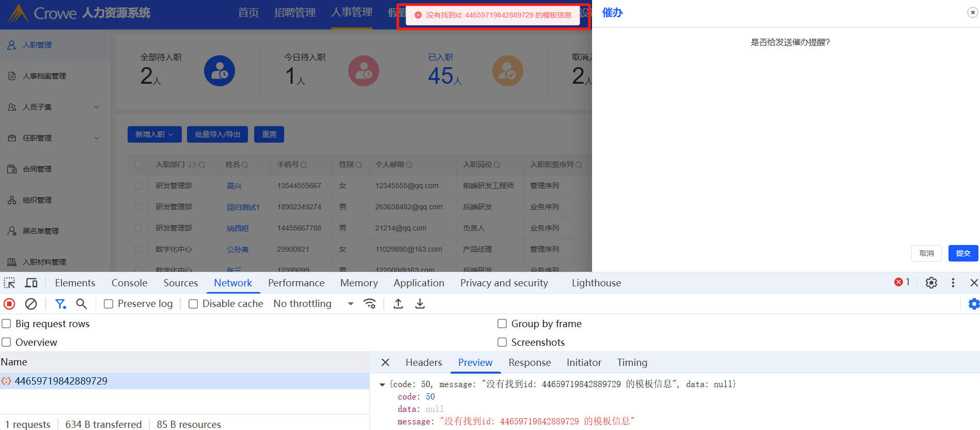Image resolution: width=980 pixels, height=430 pixels.
Task: Open the network conditions wifi icon
Action: point(370,304)
